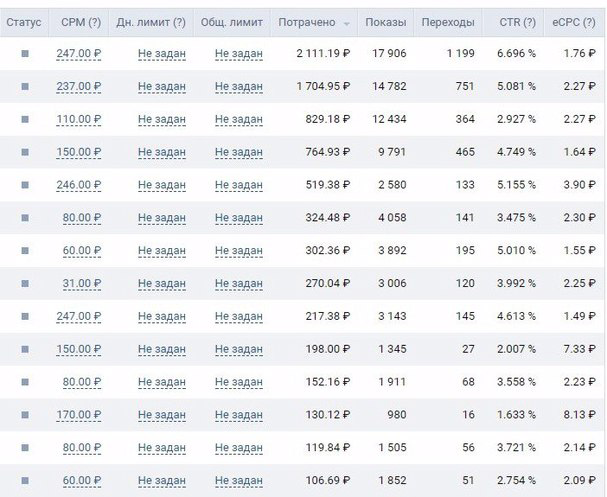Viewport: 607px width, 497px height.
Task: Edit the 170.00 ₽ CPM value
Action: 79,415
